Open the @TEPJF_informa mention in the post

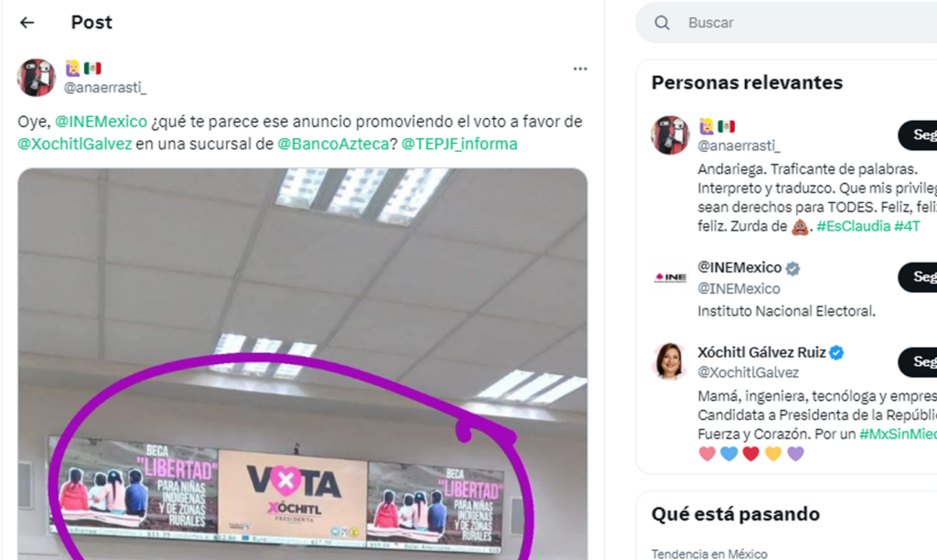[459, 144]
